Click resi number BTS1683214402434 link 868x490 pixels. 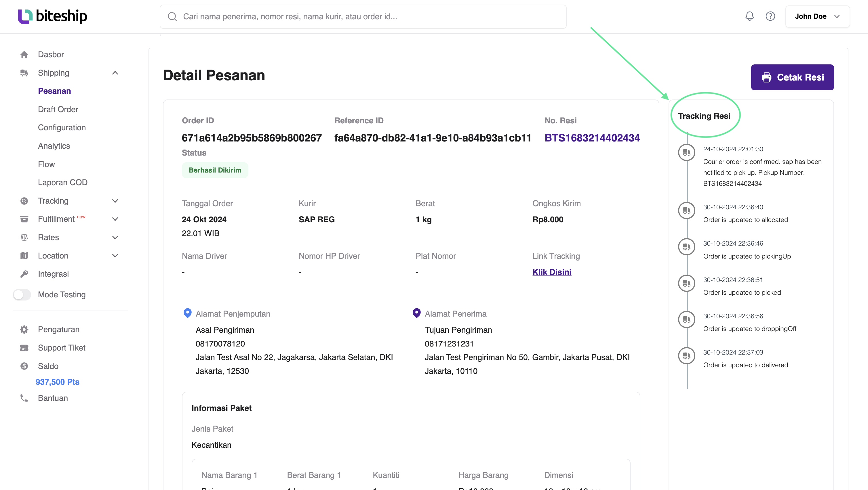[x=592, y=138]
